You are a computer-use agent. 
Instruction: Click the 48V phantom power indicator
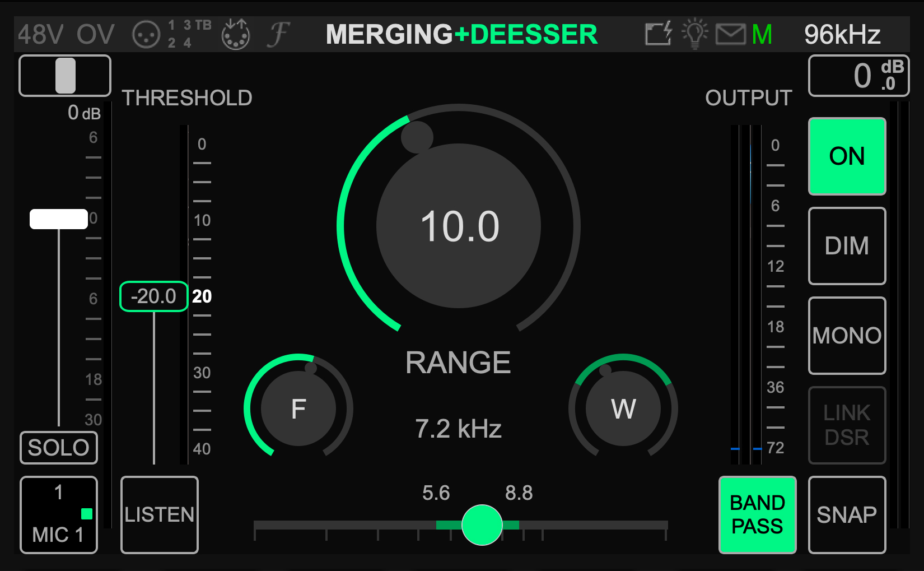point(40,34)
